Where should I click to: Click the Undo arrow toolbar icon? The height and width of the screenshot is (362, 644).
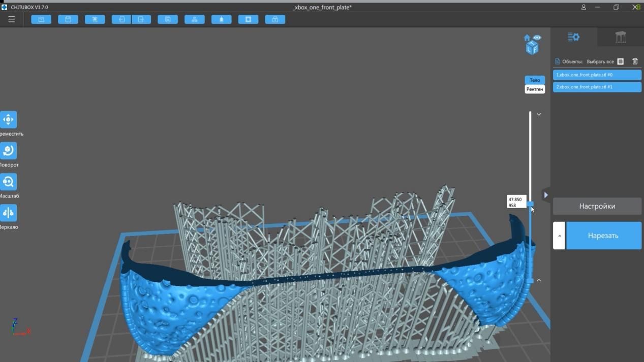click(x=121, y=19)
